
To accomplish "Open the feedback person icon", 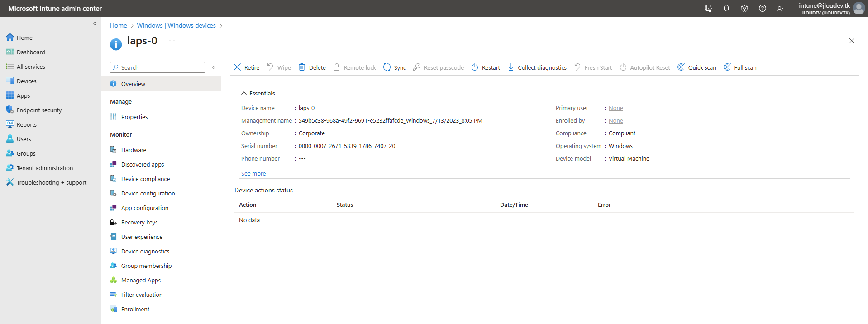I will pos(781,8).
